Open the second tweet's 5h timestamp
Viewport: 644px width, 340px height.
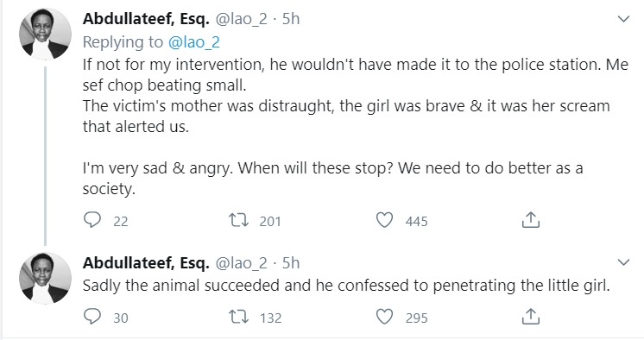pos(291,263)
